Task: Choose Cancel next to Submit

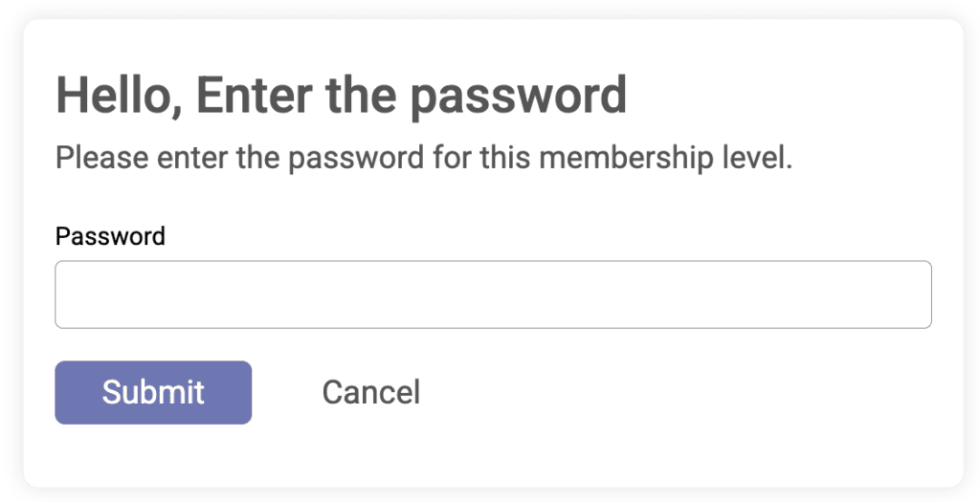Action: click(x=371, y=392)
